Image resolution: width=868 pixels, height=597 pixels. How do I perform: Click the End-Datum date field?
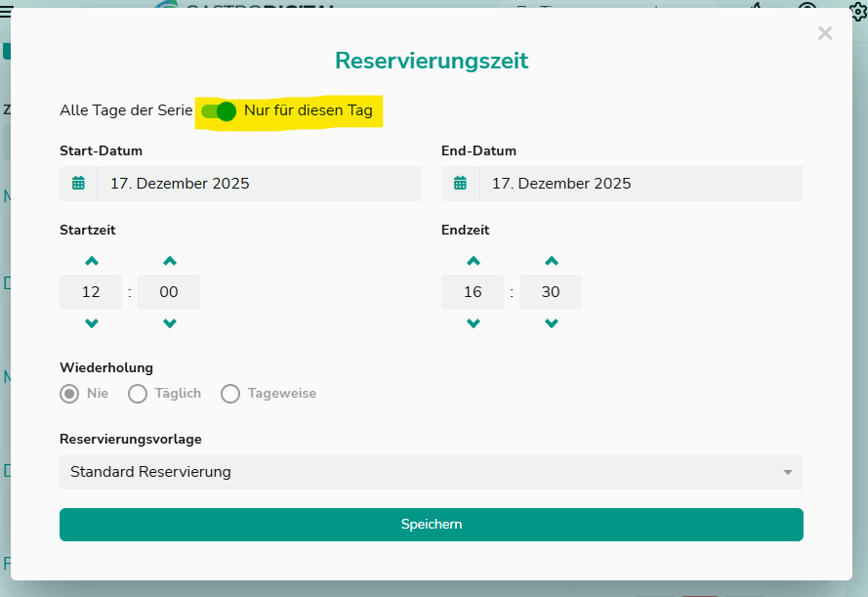641,184
